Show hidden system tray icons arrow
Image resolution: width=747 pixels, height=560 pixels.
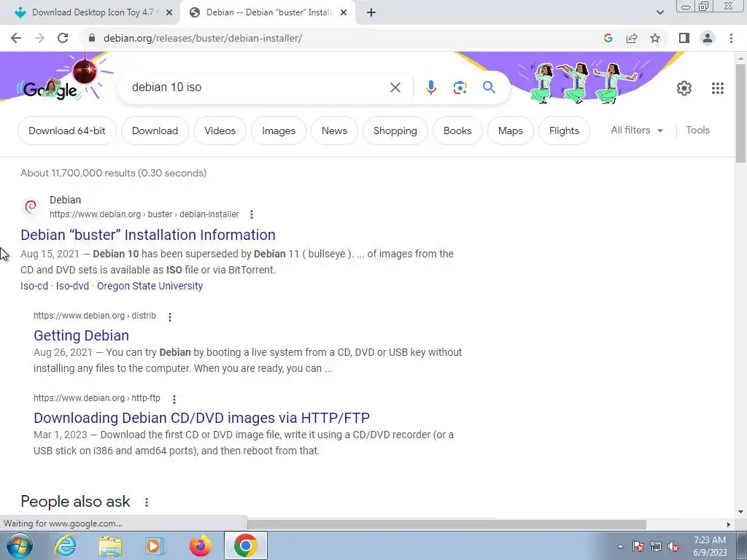tap(620, 546)
